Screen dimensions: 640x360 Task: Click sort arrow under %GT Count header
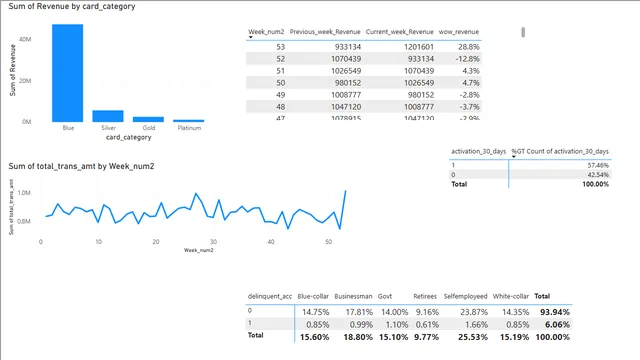(514, 157)
